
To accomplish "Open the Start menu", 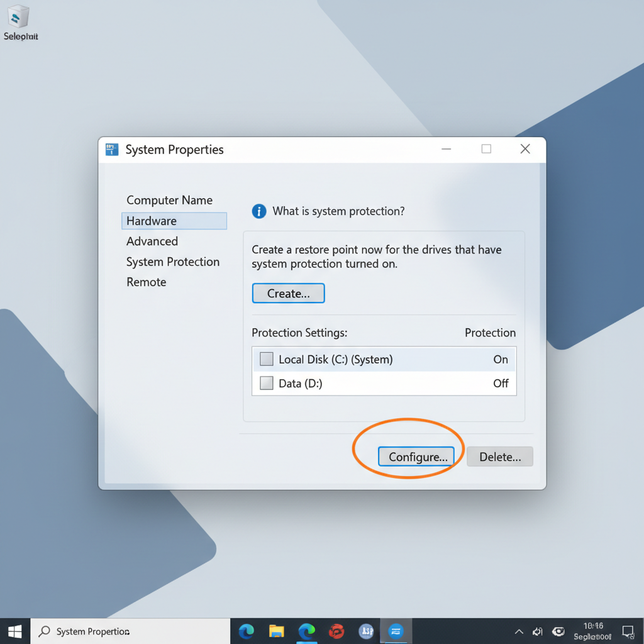I will [14, 631].
